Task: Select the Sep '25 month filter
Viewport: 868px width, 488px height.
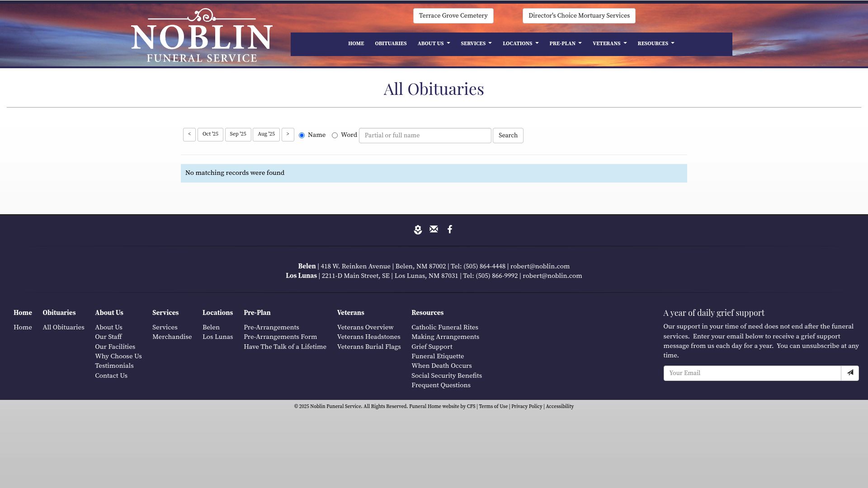Action: (x=238, y=134)
